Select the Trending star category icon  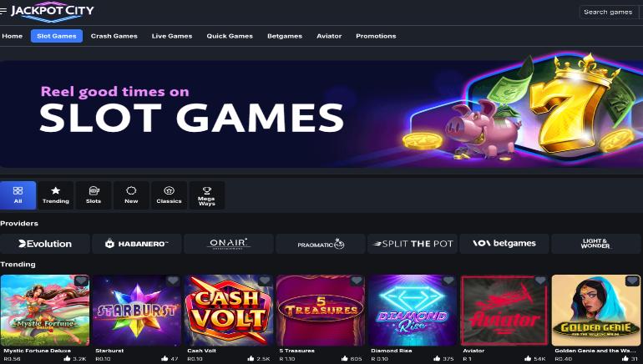click(56, 190)
